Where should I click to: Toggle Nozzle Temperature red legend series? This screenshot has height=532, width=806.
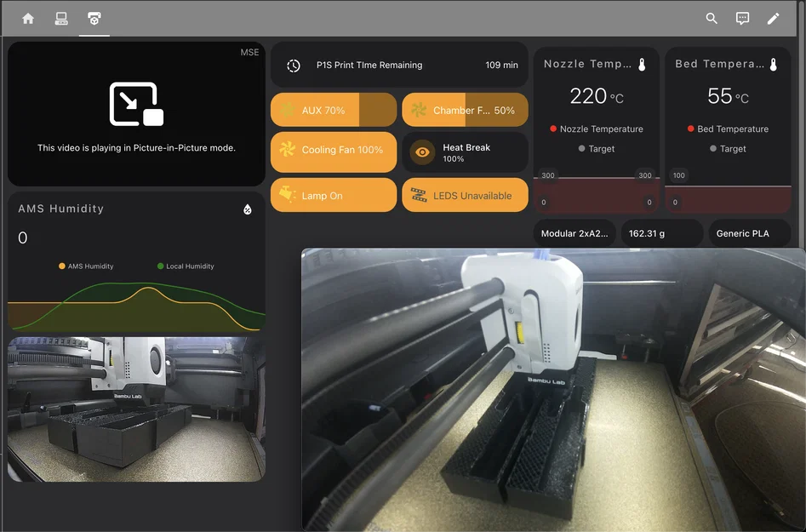coord(597,129)
